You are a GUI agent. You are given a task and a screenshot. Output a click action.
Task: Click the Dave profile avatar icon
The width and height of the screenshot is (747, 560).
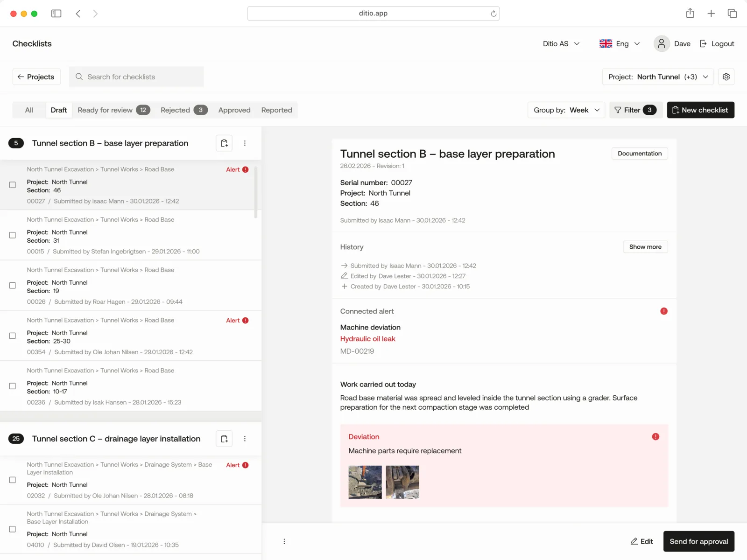662,43
